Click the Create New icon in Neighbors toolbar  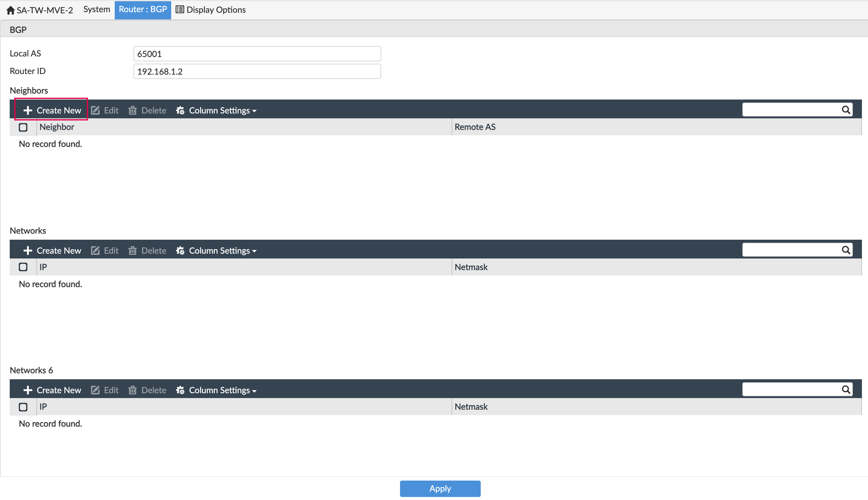28,110
